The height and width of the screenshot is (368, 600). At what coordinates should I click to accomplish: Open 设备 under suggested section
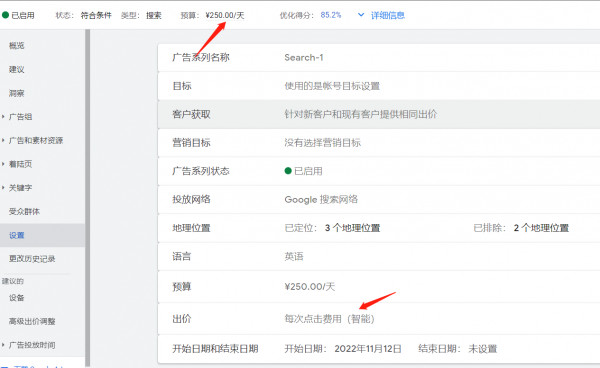(x=16, y=298)
